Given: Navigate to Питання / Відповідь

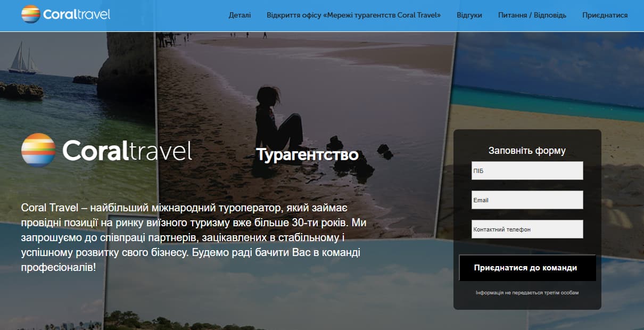Looking at the screenshot, I should [532, 15].
